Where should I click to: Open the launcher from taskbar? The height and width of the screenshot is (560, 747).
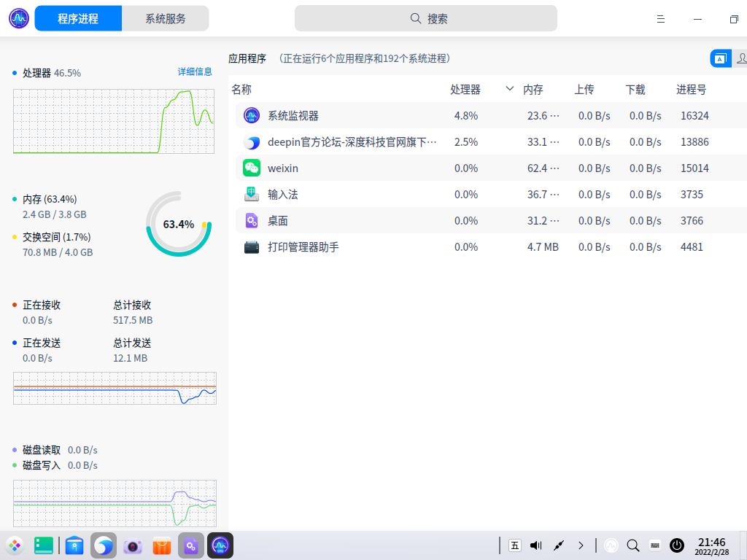tap(15, 545)
